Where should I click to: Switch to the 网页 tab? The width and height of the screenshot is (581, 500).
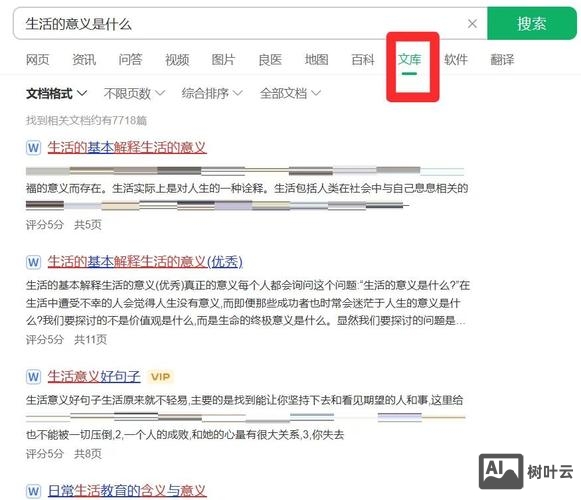[x=37, y=59]
